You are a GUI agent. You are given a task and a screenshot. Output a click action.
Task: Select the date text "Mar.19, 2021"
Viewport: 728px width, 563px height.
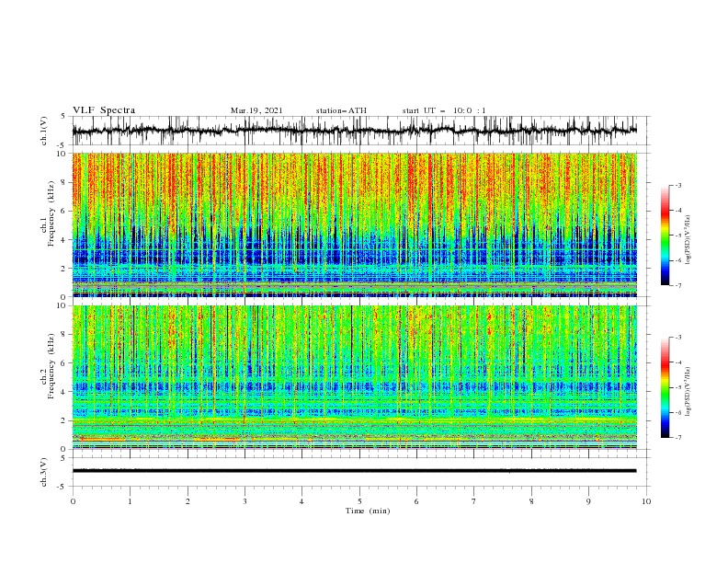click(x=256, y=110)
